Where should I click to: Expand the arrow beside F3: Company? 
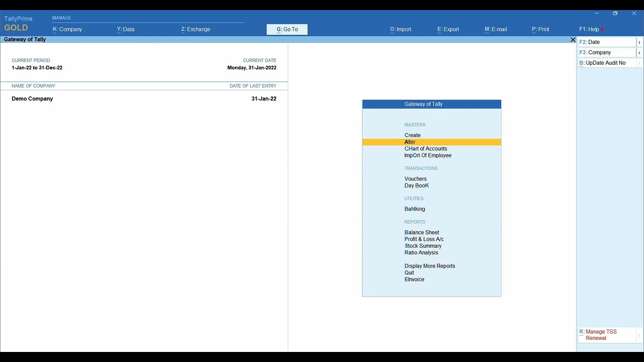pos(639,53)
